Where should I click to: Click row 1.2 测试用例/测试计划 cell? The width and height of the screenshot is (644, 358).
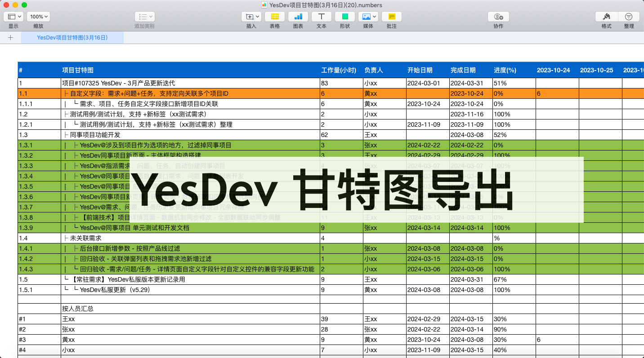(190, 114)
